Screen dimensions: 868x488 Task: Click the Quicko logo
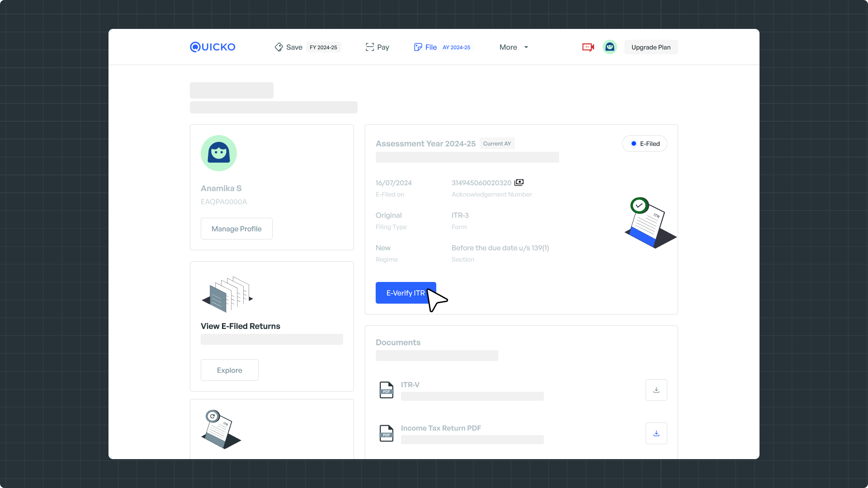212,47
